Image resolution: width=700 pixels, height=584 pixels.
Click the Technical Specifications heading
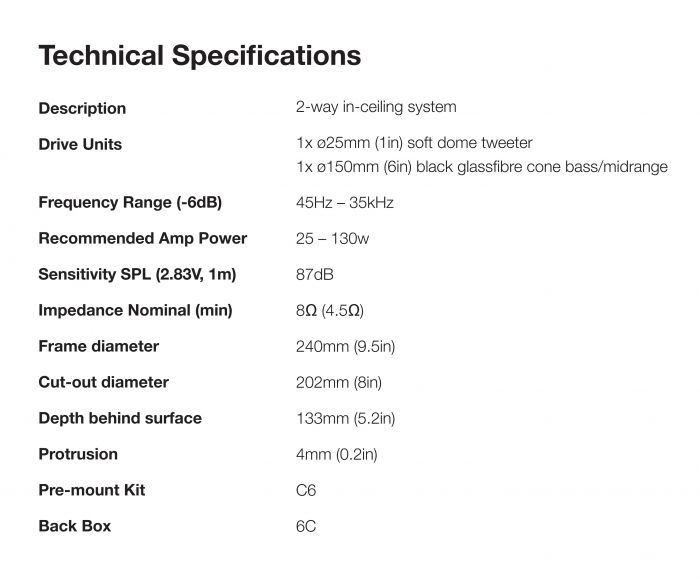[x=199, y=55]
